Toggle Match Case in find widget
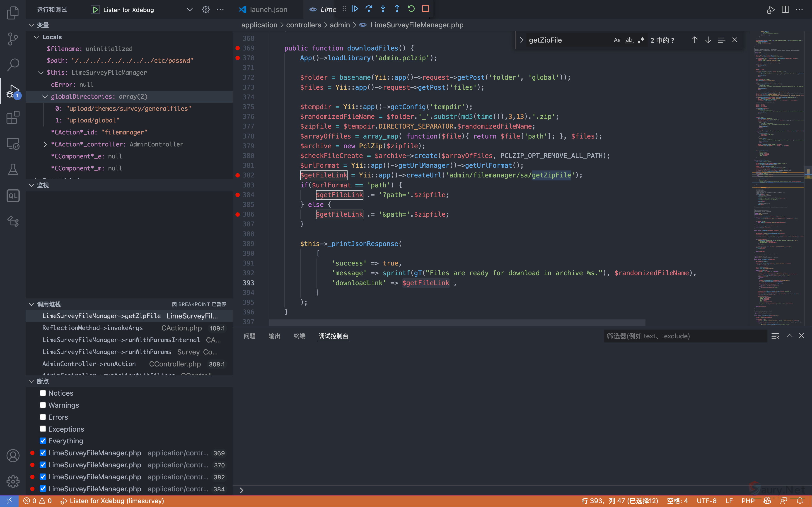This screenshot has width=812, height=507. [617, 40]
